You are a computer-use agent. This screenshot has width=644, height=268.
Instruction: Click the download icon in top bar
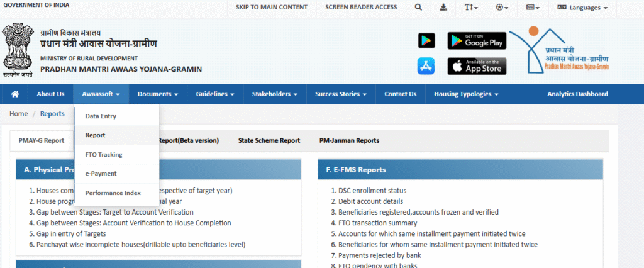(x=443, y=8)
